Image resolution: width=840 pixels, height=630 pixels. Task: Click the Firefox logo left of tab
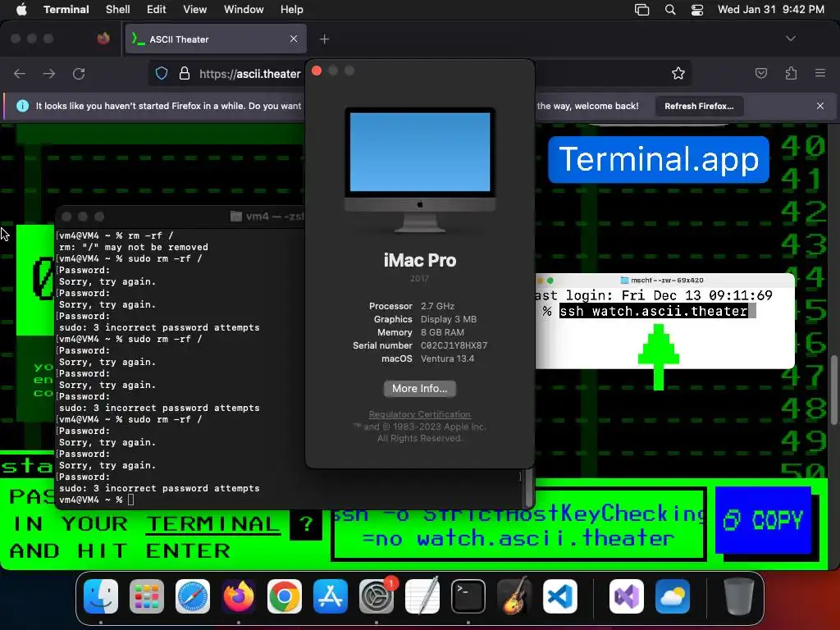point(103,39)
